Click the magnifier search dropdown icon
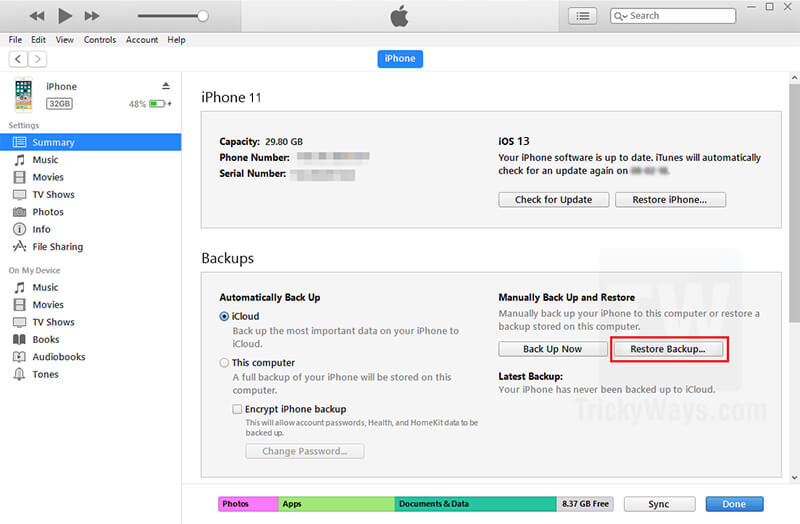 tap(620, 16)
